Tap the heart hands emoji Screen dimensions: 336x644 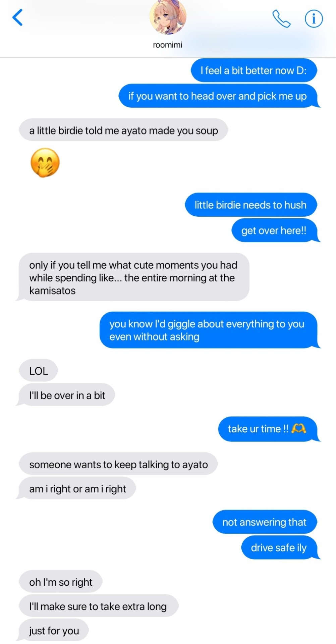(299, 428)
